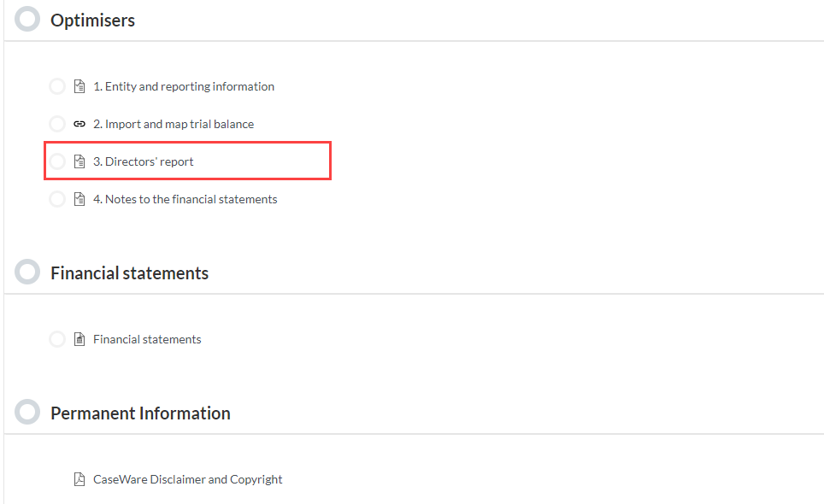Toggle status circle for Financial statements document

click(x=56, y=339)
